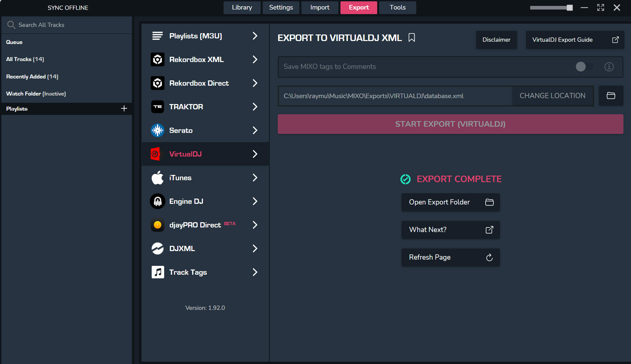631x364 pixels.
Task: Add new playlist with plus icon
Action: point(124,109)
